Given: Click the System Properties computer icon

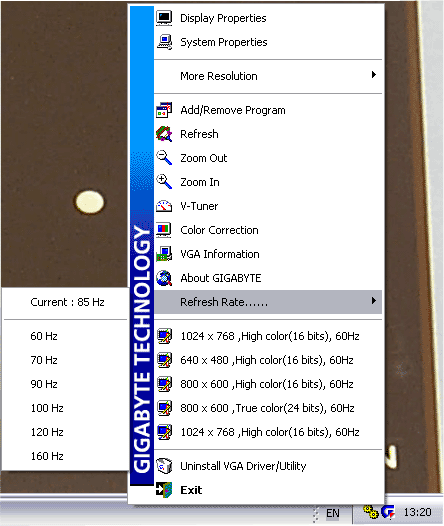Looking at the screenshot, I should tap(164, 42).
